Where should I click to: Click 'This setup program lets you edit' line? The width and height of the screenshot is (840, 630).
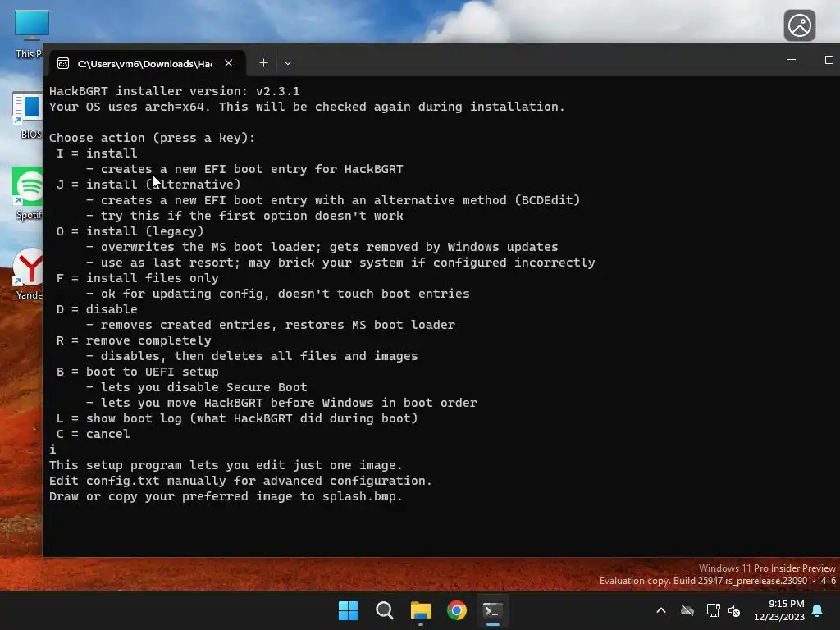coord(226,466)
